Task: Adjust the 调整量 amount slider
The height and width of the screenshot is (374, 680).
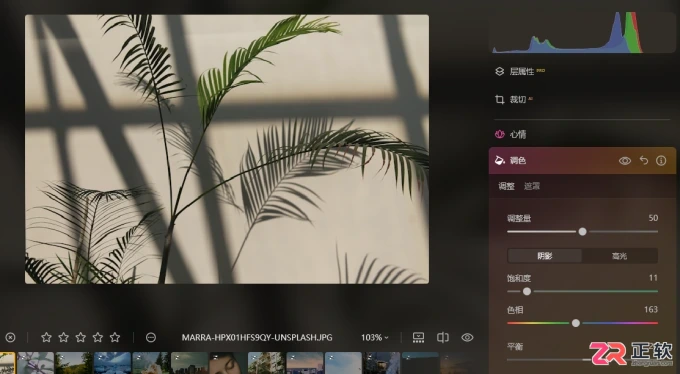Action: click(582, 232)
